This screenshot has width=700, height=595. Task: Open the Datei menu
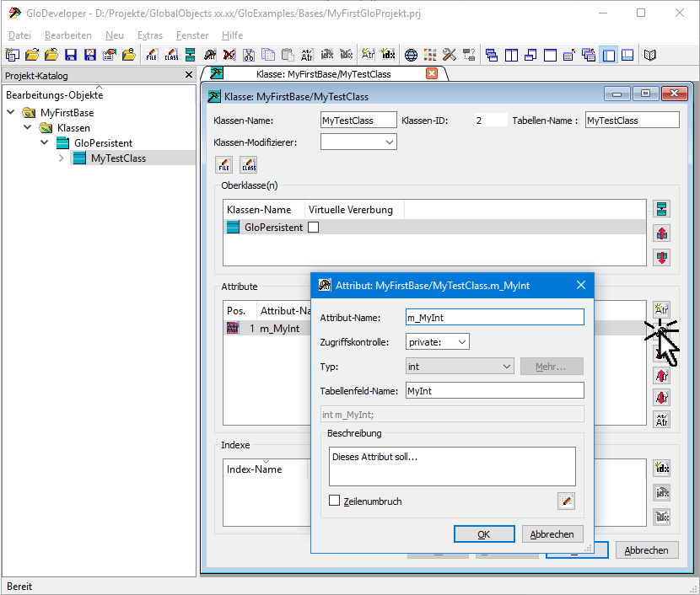[19, 35]
